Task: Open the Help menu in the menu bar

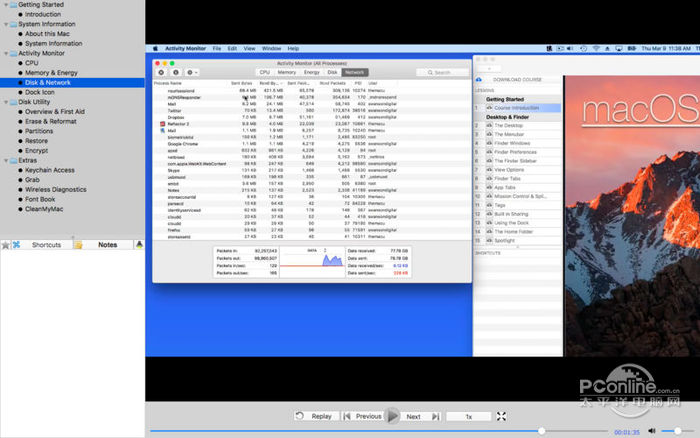Action: pyautogui.click(x=293, y=48)
